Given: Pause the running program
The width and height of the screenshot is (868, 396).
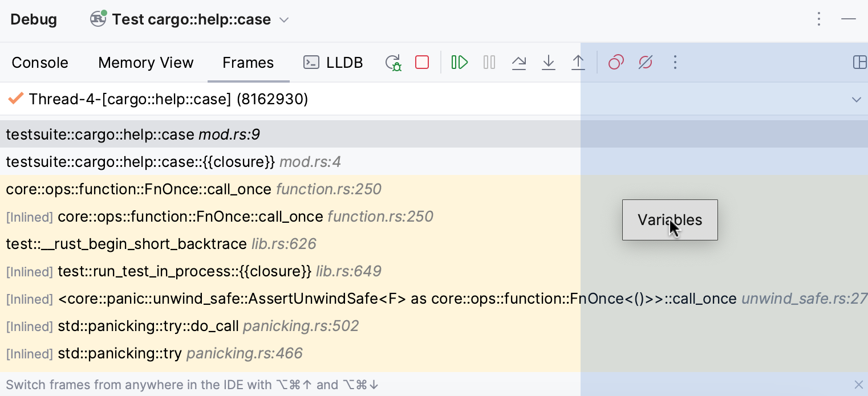Looking at the screenshot, I should 489,62.
